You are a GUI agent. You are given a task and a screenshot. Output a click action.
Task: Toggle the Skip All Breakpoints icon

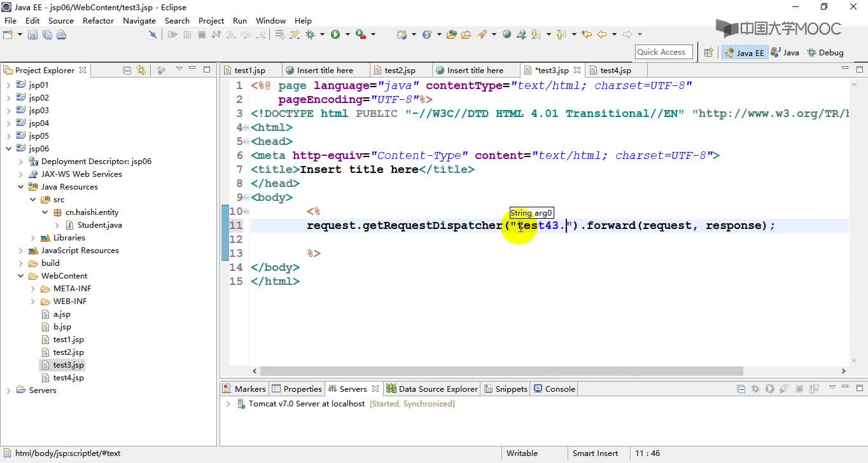click(153, 34)
